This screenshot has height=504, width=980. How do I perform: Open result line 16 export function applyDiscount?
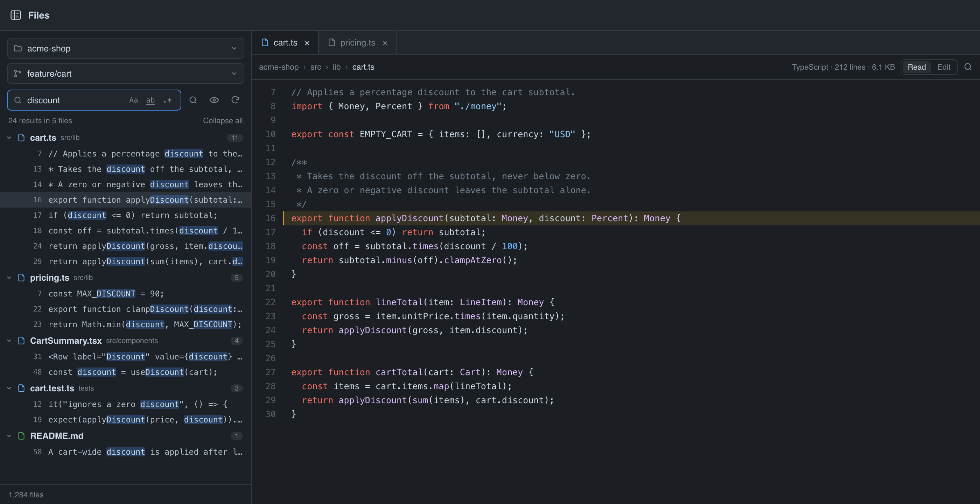click(126, 200)
